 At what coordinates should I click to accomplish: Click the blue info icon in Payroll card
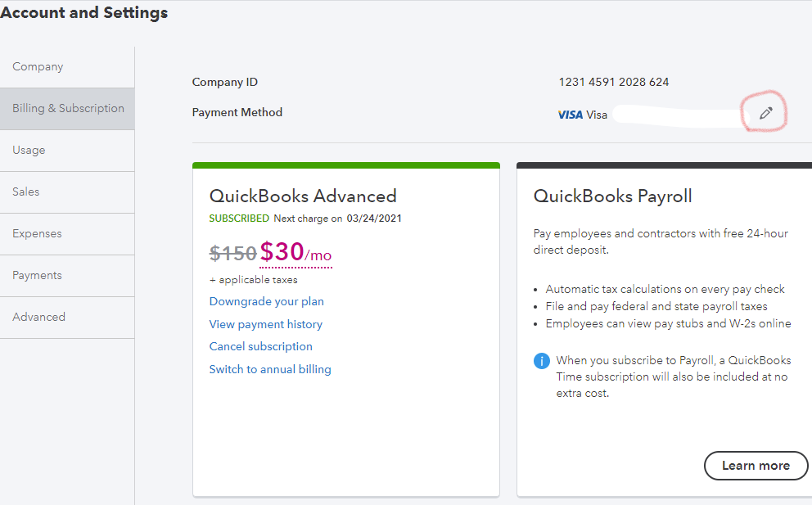[x=542, y=360]
